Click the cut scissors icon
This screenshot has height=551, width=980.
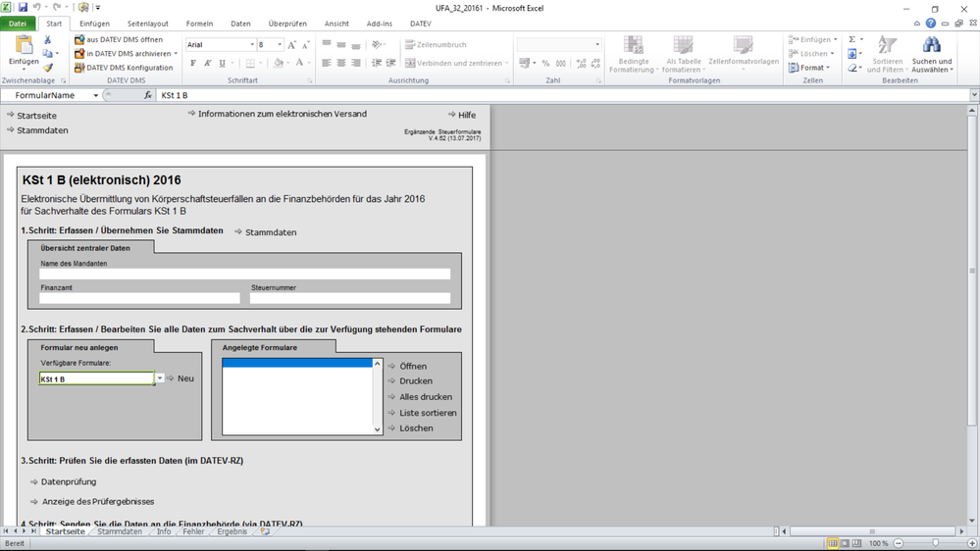(47, 39)
